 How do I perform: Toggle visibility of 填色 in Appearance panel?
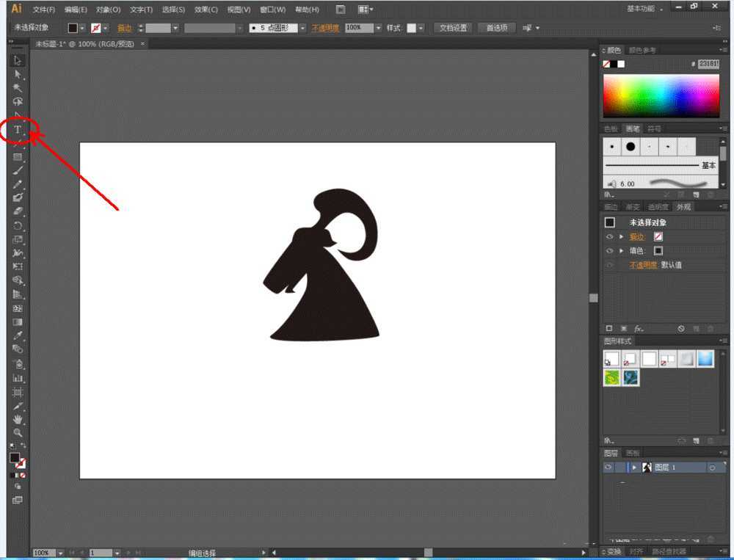pos(610,250)
